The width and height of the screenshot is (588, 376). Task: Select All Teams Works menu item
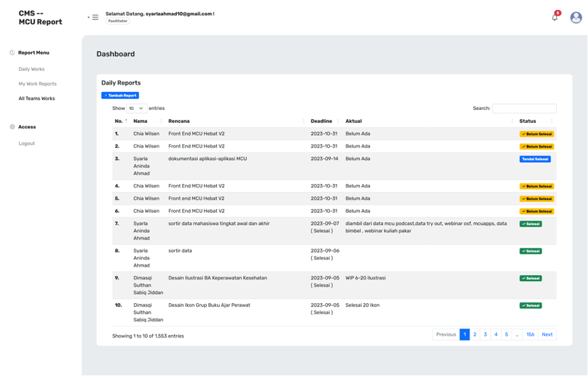click(36, 99)
